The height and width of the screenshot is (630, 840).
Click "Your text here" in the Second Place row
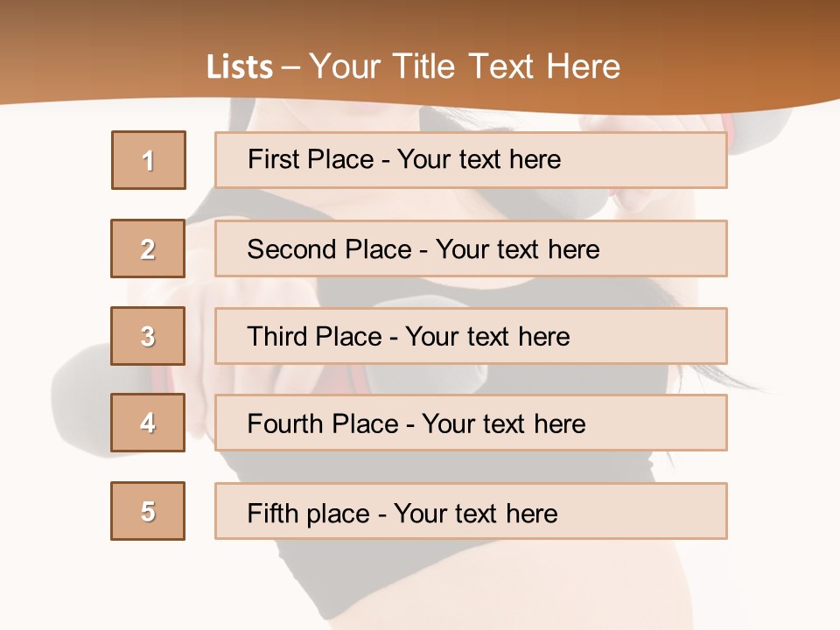tap(517, 249)
